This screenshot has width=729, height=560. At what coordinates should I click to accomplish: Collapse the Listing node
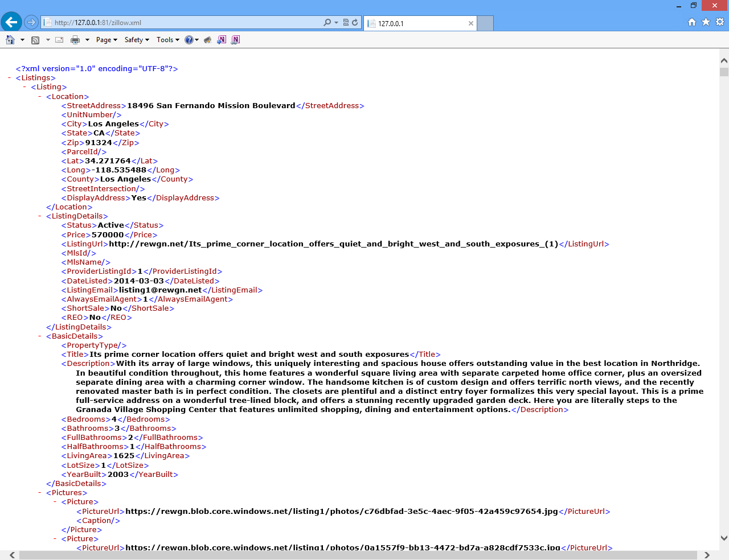click(x=24, y=87)
